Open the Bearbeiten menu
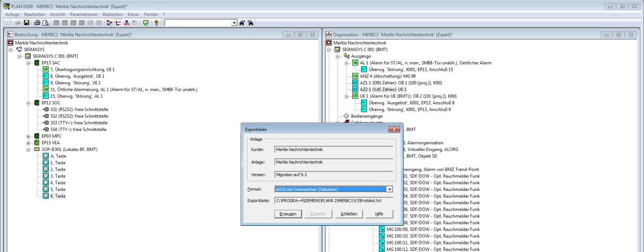Screen dimensions: 644x252 [x=34, y=14]
